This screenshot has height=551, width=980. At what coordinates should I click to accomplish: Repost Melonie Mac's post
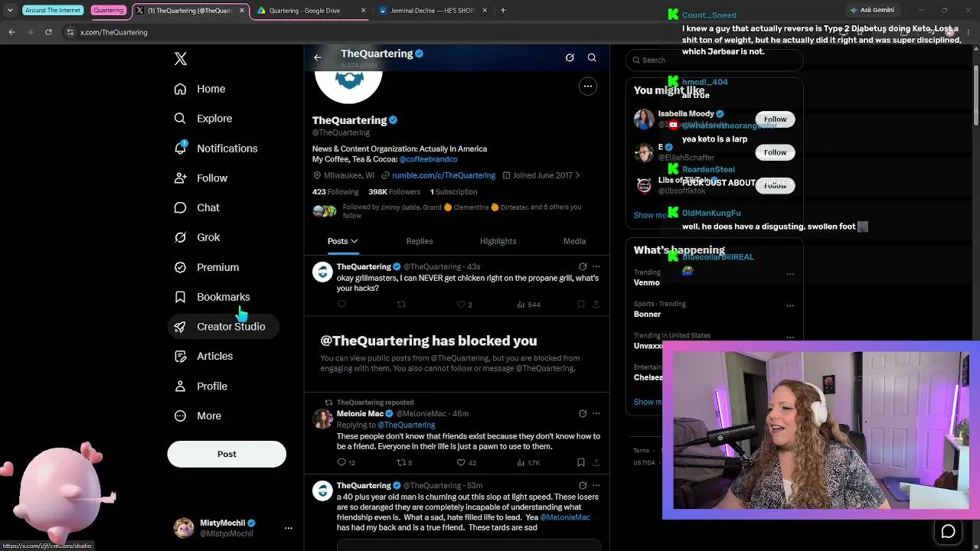pos(404,463)
